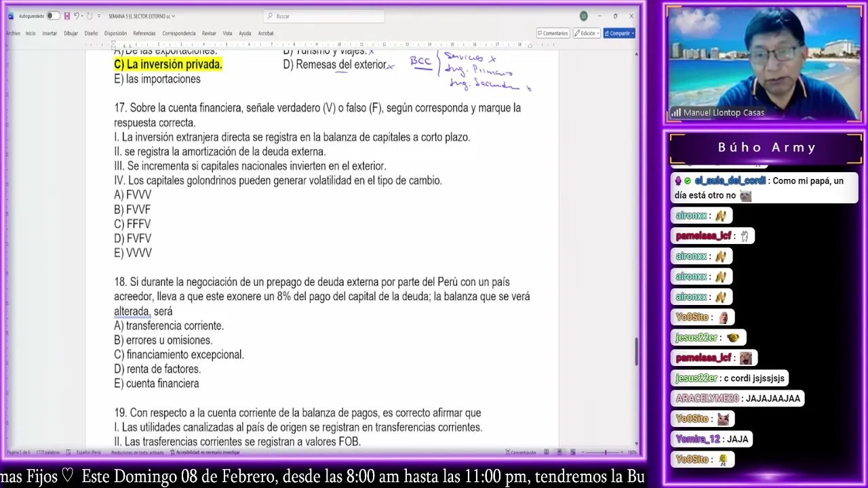Open the Edición mode dropdown

point(587,33)
